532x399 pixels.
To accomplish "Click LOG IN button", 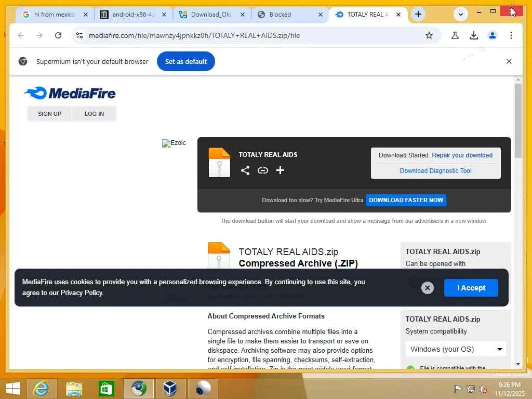I will 95,114.
